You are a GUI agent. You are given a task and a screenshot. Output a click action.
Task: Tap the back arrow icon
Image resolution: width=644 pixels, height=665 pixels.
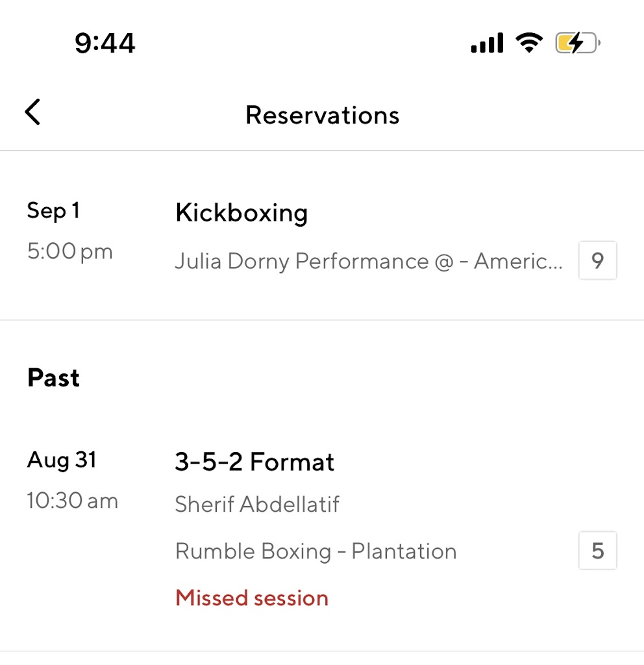[32, 112]
